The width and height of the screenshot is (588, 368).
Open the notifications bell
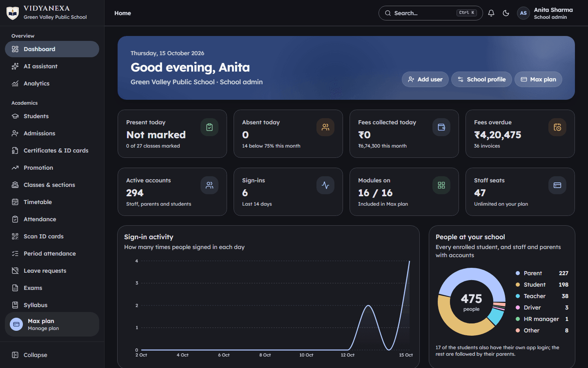[x=491, y=13]
